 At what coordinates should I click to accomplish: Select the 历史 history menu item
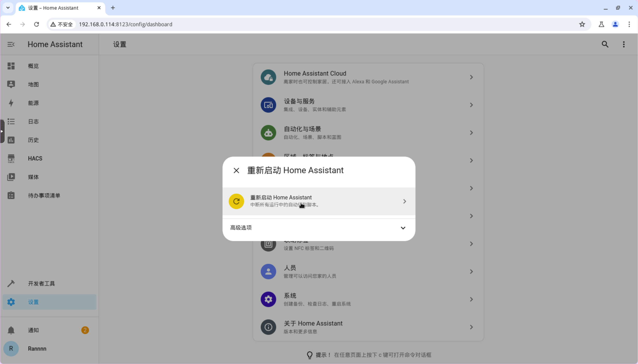click(33, 140)
